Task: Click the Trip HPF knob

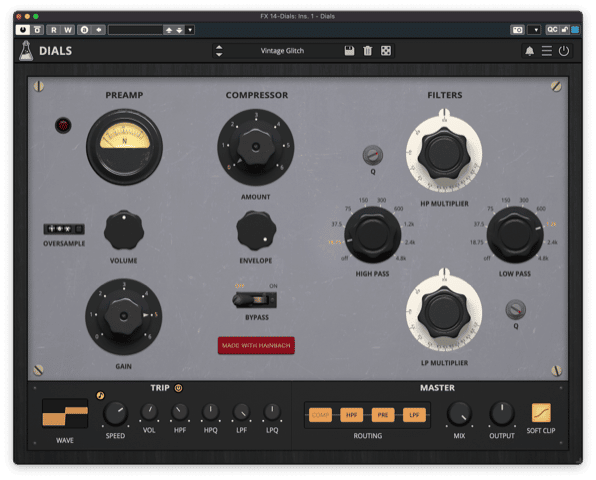Action: tap(180, 412)
